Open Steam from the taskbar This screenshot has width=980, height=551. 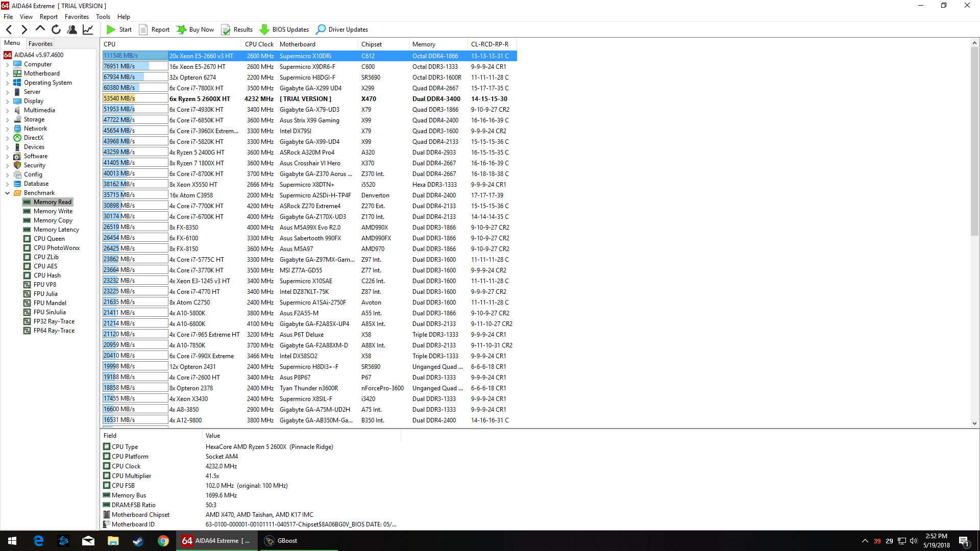point(138,541)
